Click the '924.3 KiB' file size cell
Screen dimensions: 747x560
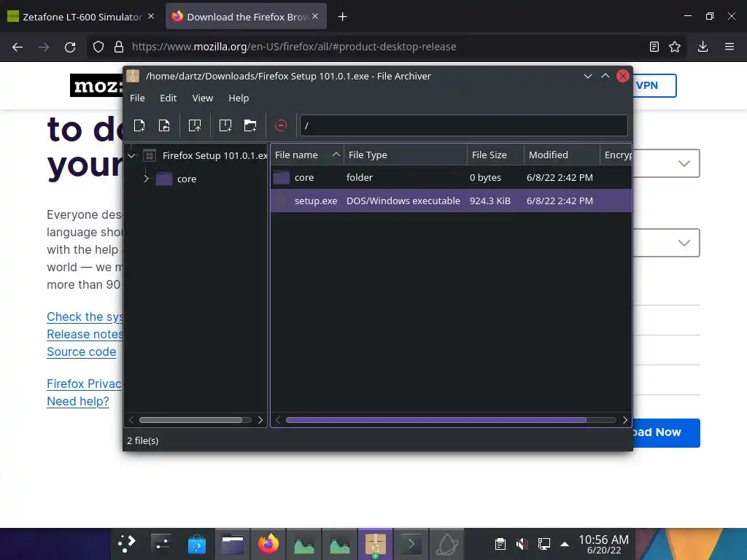490,201
